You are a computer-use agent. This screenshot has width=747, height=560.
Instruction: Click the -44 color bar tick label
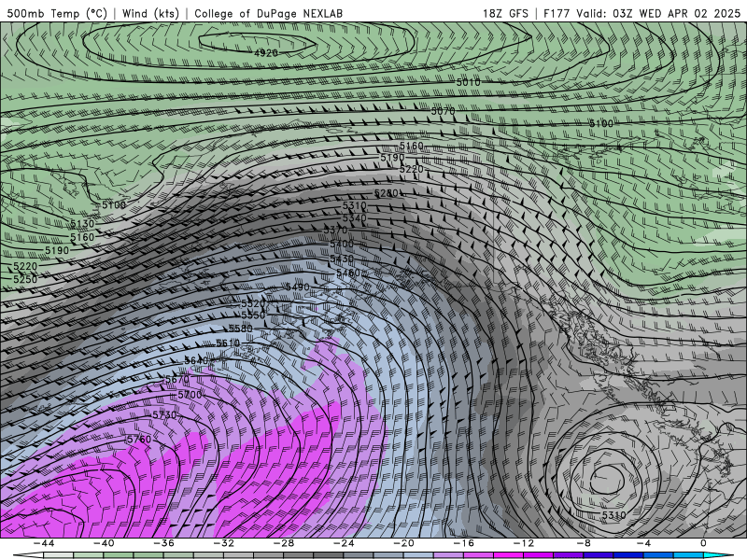pyautogui.click(x=44, y=543)
